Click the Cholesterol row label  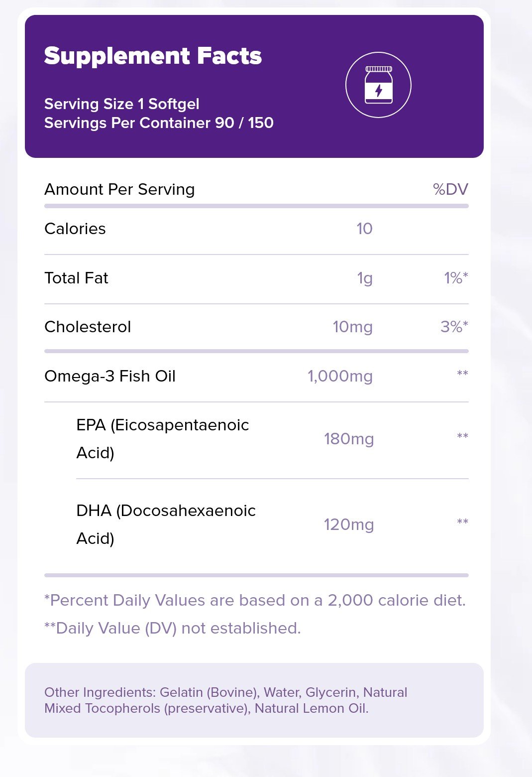click(88, 327)
